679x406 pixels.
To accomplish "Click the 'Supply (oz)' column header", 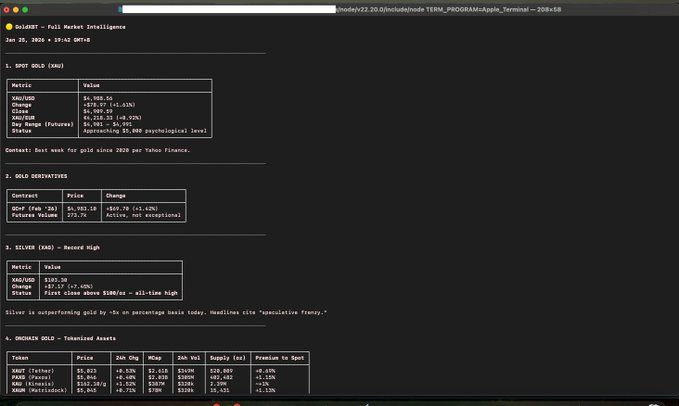I will coord(228,358).
